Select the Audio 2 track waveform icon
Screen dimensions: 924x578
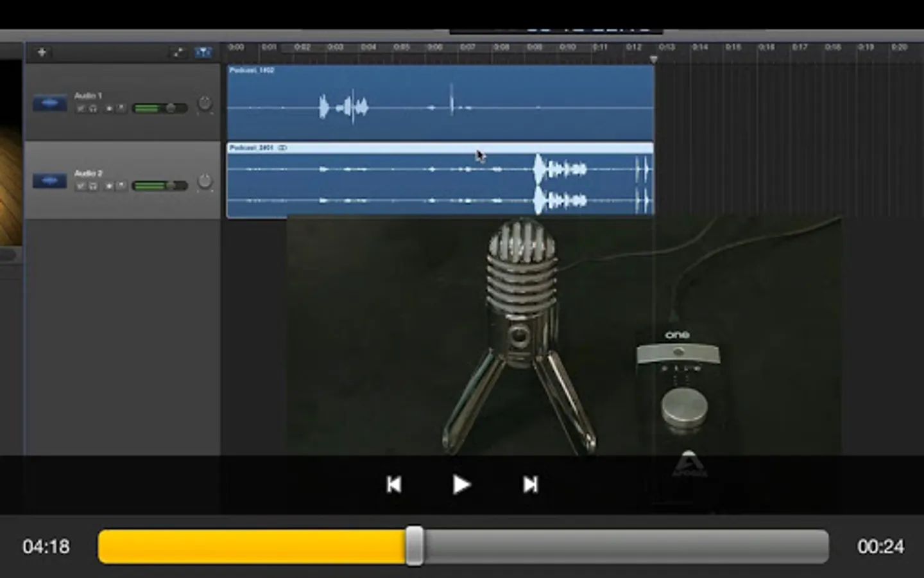point(49,181)
